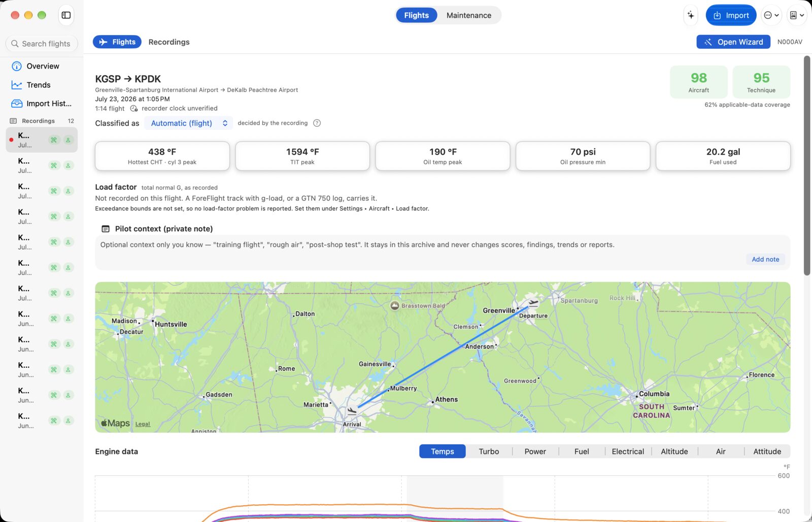Open the Overview sidebar item
The height and width of the screenshot is (522, 812).
click(x=42, y=66)
